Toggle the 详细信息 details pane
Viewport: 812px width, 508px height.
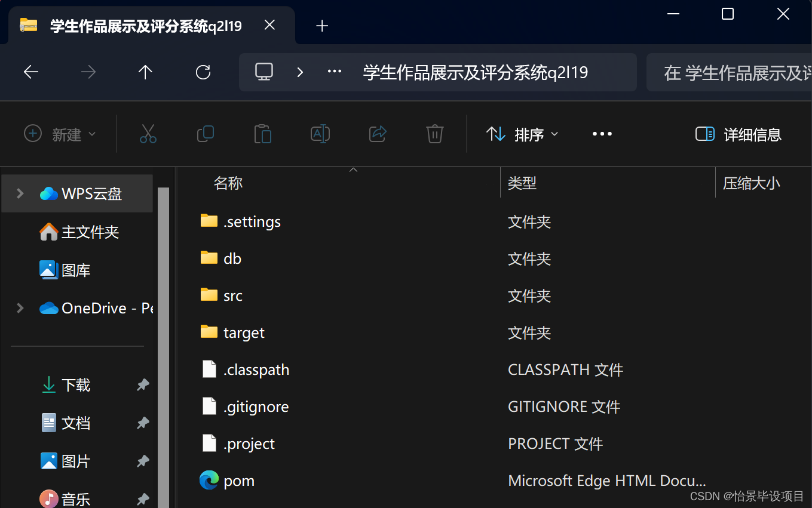coord(739,134)
